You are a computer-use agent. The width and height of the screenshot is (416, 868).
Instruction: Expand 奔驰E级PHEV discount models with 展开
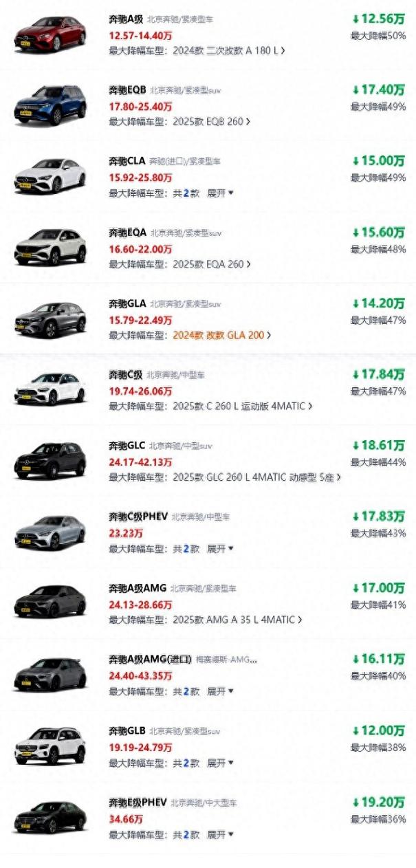click(x=220, y=834)
